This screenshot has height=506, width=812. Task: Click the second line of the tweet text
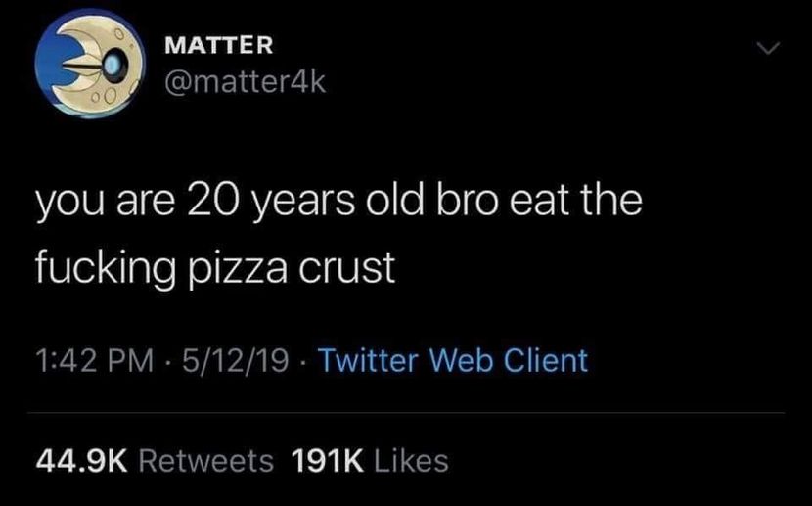click(x=214, y=266)
